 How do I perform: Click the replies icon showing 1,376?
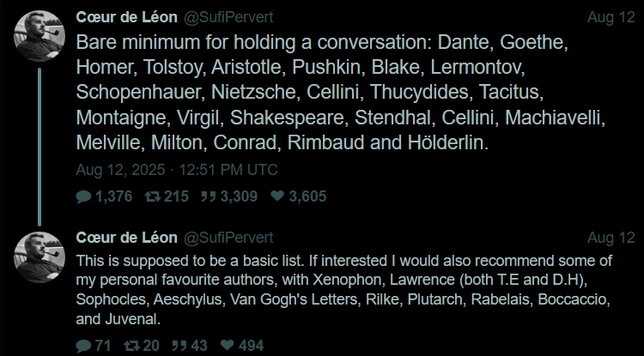tap(84, 196)
